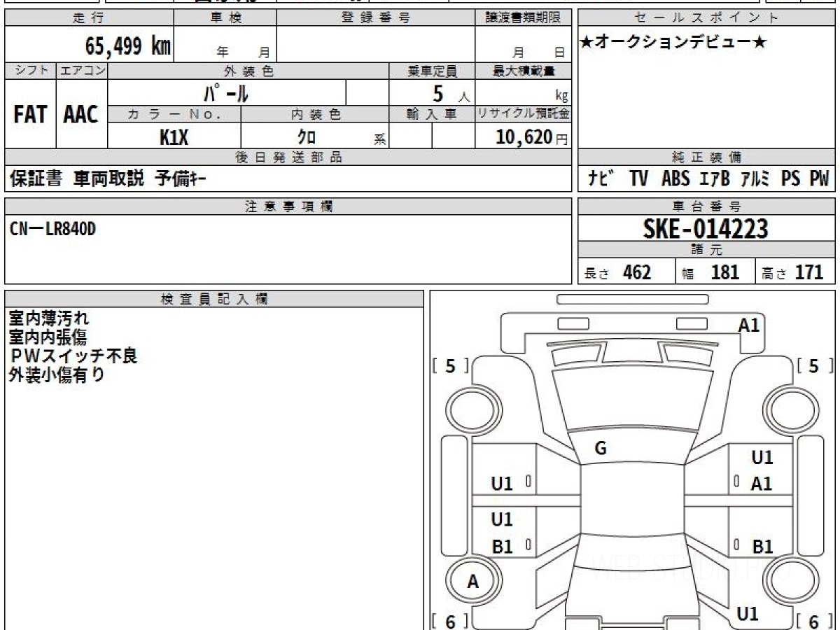The height and width of the screenshot is (630, 840).
Task: Select the top-left wheel circle
Action: point(475,409)
